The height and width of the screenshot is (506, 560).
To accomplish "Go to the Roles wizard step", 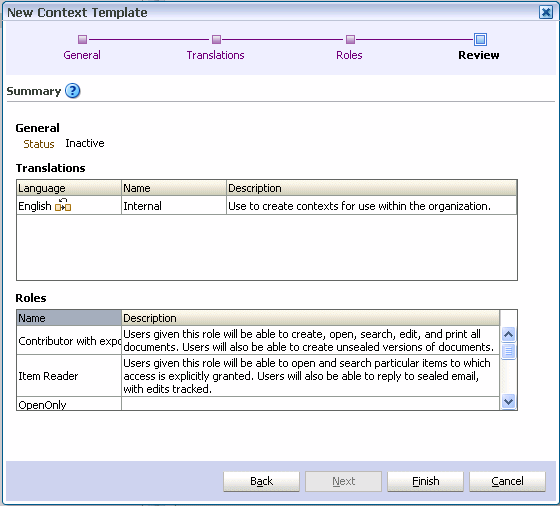I will pos(349,55).
